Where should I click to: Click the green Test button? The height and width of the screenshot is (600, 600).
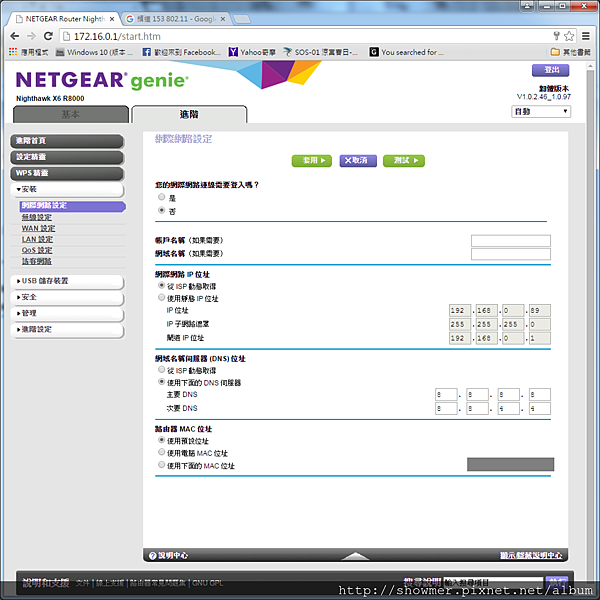[404, 161]
